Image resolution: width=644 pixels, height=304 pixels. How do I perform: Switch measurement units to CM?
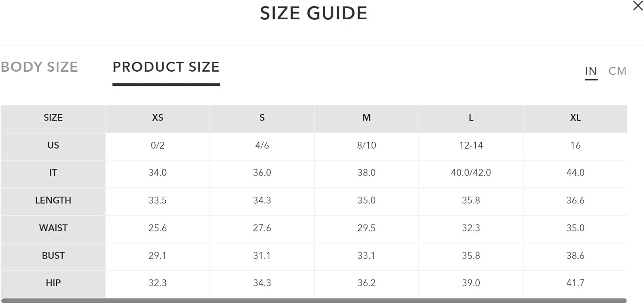tap(617, 71)
